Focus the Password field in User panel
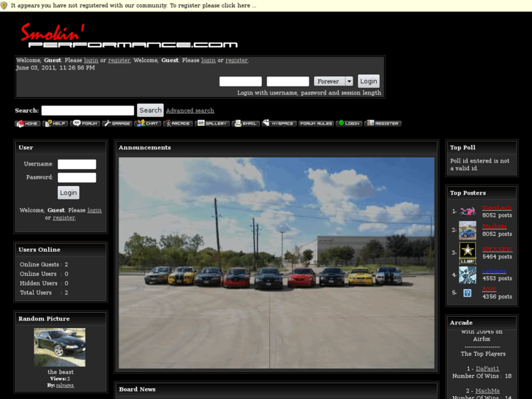The image size is (532, 399). point(77,178)
